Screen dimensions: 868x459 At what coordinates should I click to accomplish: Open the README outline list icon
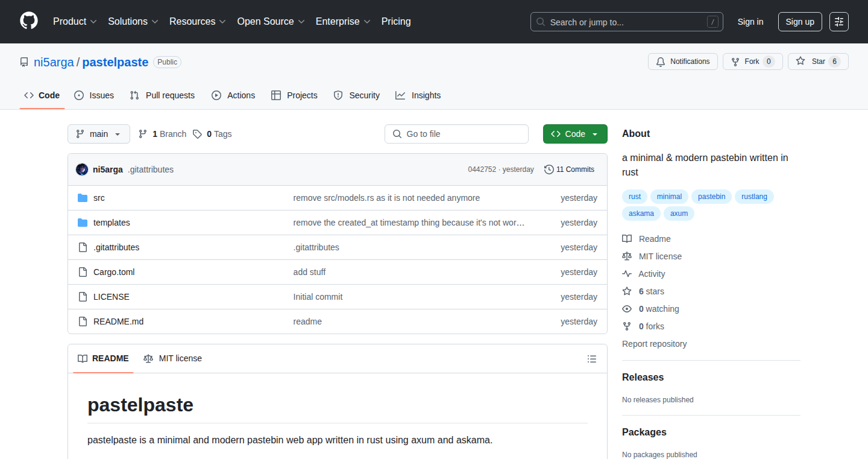coord(592,359)
